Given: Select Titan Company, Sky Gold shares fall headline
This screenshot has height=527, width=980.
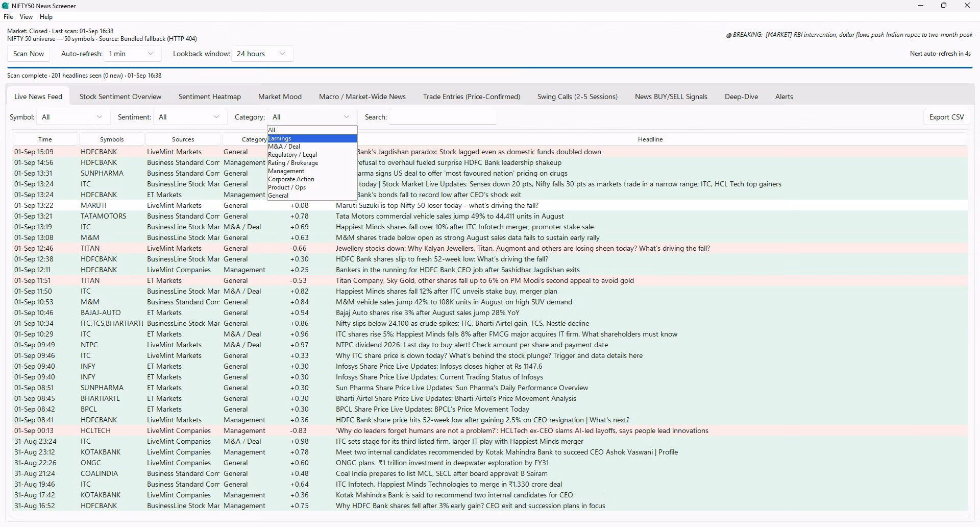Looking at the screenshot, I should tap(485, 280).
